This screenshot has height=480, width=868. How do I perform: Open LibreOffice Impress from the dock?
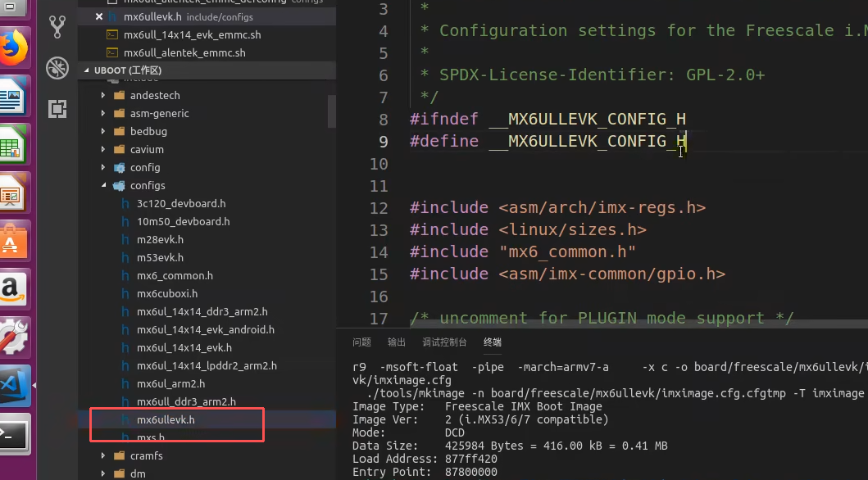pos(13,192)
